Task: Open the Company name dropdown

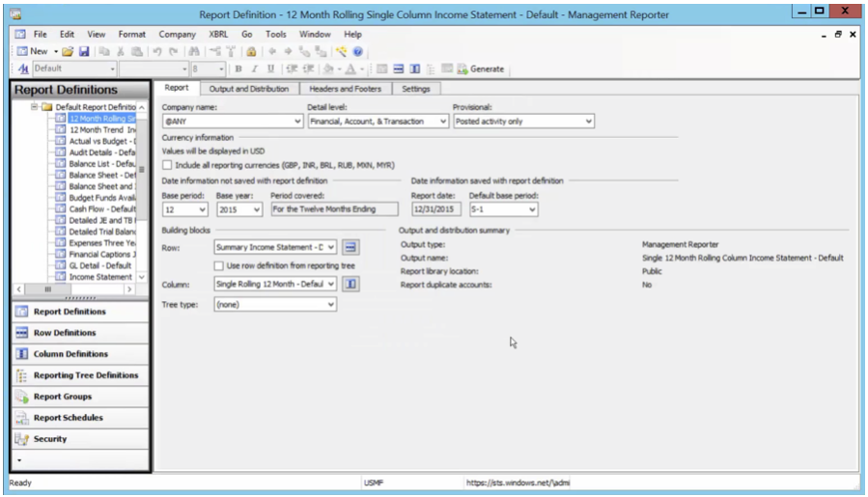Action: pyautogui.click(x=297, y=122)
